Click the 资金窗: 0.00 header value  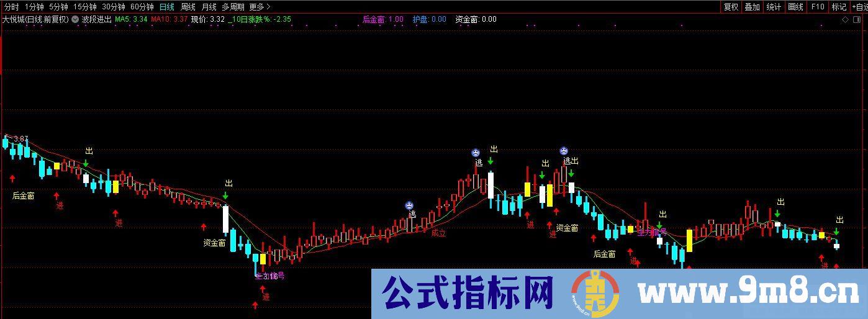point(476,19)
